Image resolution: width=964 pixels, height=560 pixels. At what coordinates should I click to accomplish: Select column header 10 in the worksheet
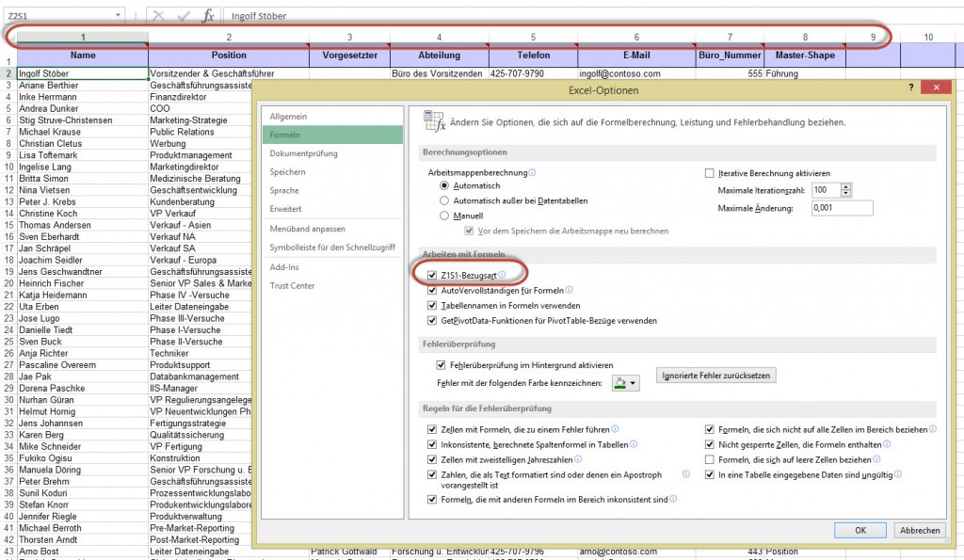[928, 37]
